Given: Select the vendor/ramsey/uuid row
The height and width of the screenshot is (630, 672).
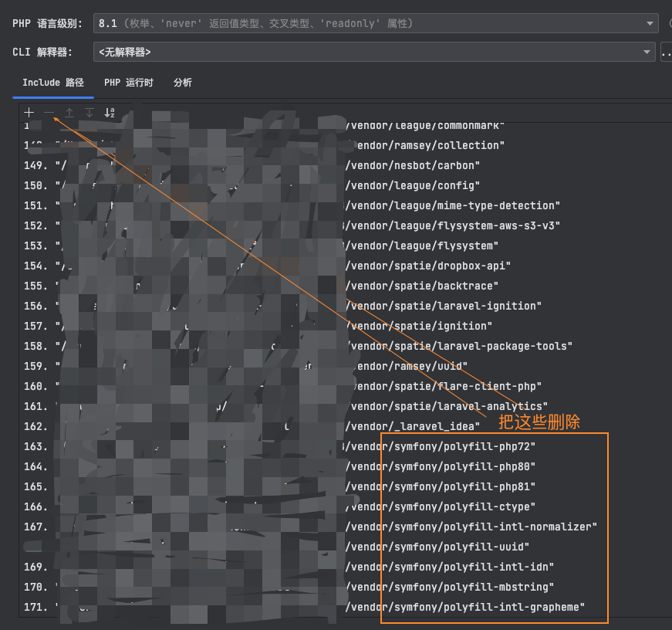Looking at the screenshot, I should coord(346,366).
